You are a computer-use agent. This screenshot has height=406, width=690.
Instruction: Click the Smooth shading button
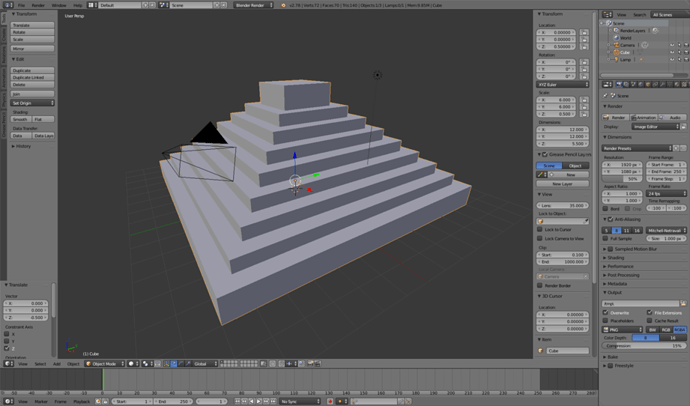[21, 119]
